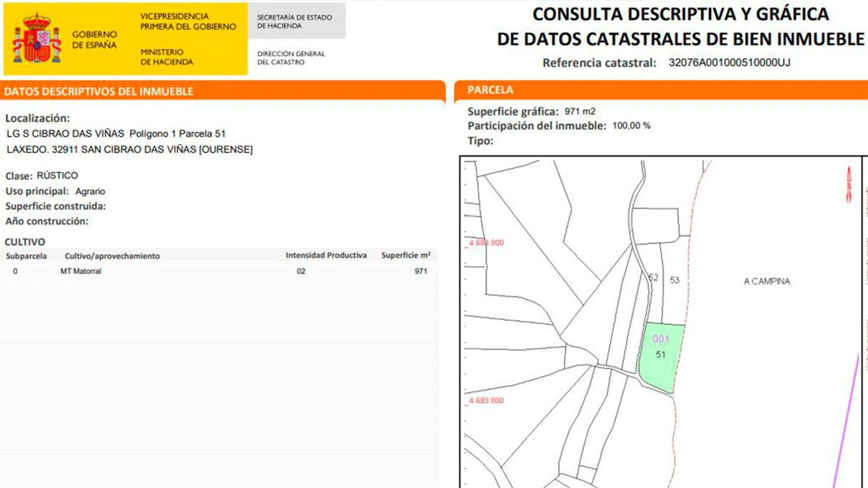The image size is (868, 488).
Task: Click the Ministerio de Hacienda heading
Action: (x=167, y=57)
